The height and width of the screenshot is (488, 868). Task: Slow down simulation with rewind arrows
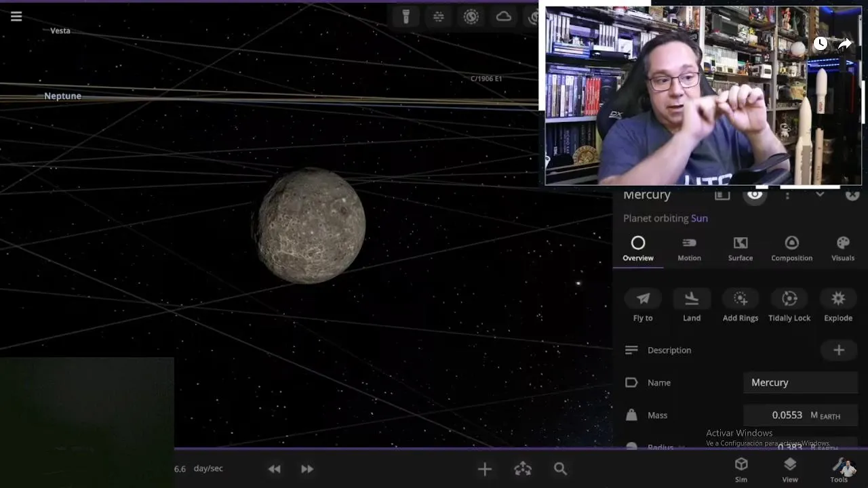point(274,469)
